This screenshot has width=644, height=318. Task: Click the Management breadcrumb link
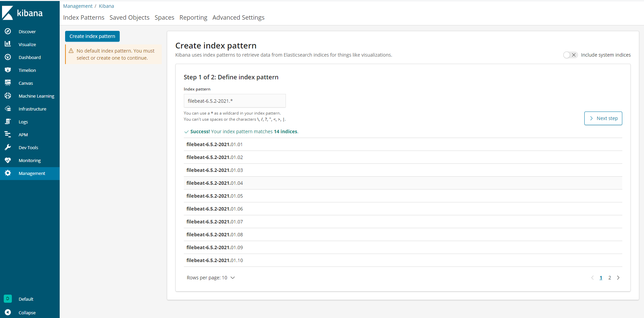(x=78, y=6)
